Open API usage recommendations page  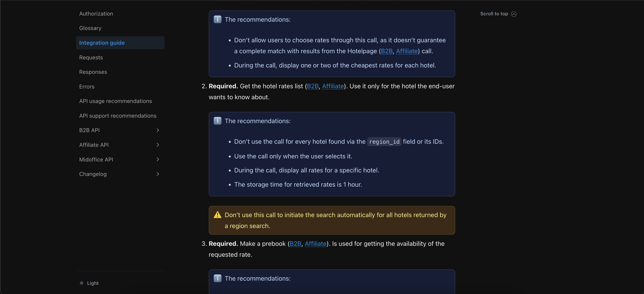[116, 101]
